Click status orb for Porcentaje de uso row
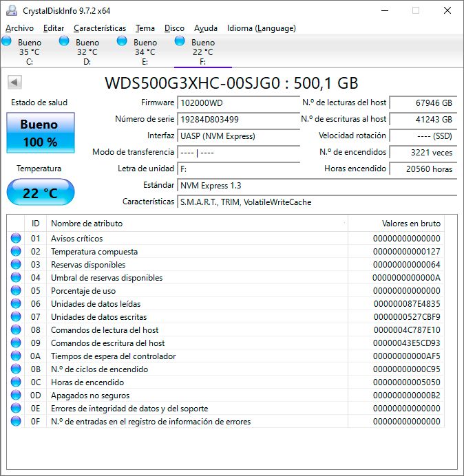 [16, 290]
